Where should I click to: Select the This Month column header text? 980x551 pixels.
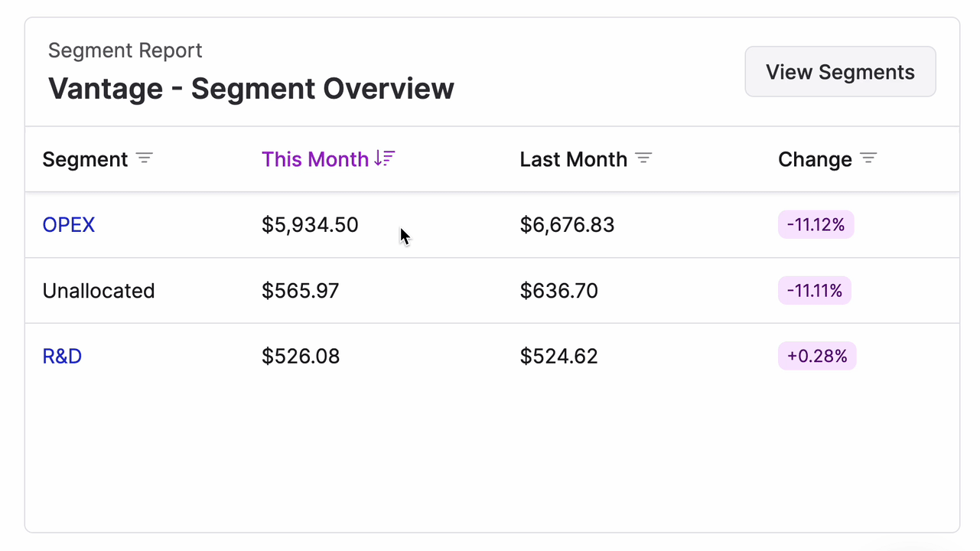[315, 159]
